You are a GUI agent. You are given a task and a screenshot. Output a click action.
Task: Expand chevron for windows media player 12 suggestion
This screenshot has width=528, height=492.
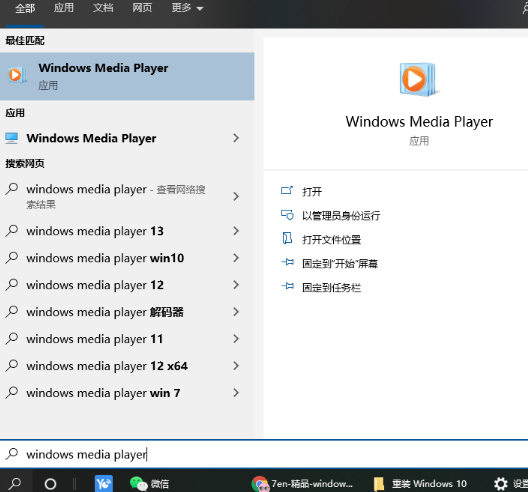tap(236, 285)
